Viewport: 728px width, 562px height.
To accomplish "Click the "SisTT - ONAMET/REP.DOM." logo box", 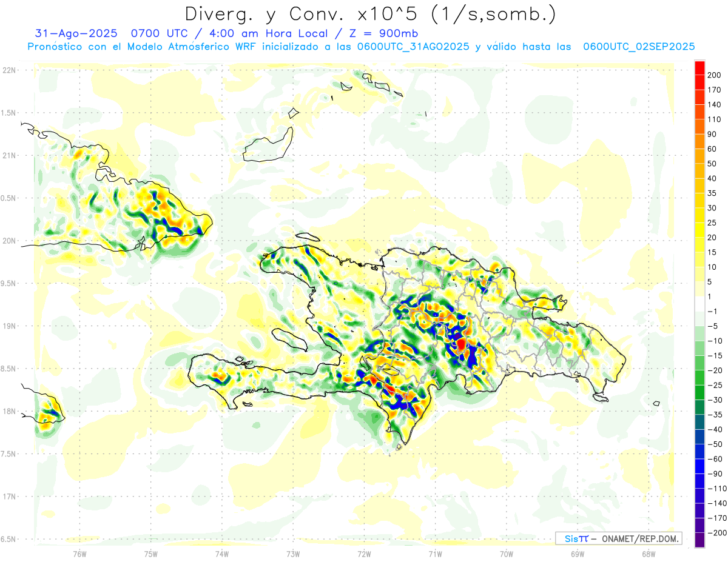I will (618, 538).
